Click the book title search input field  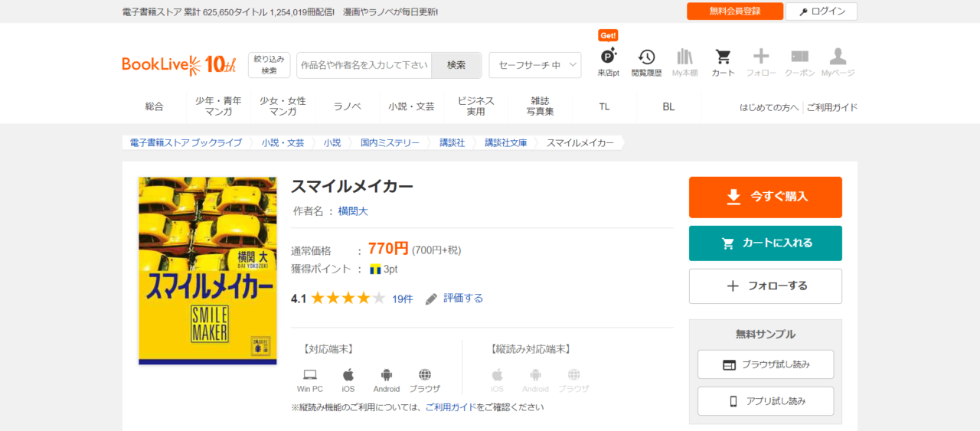point(364,65)
